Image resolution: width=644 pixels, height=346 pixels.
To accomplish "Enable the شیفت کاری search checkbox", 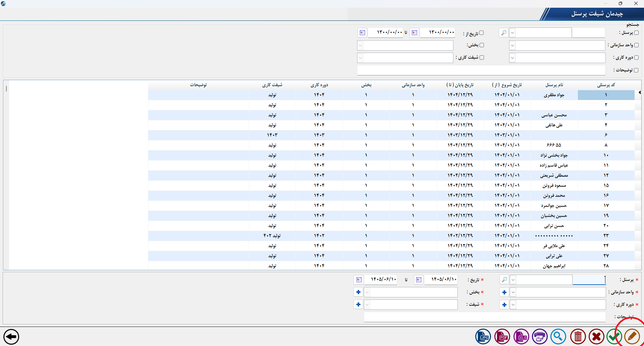I will 482,57.
